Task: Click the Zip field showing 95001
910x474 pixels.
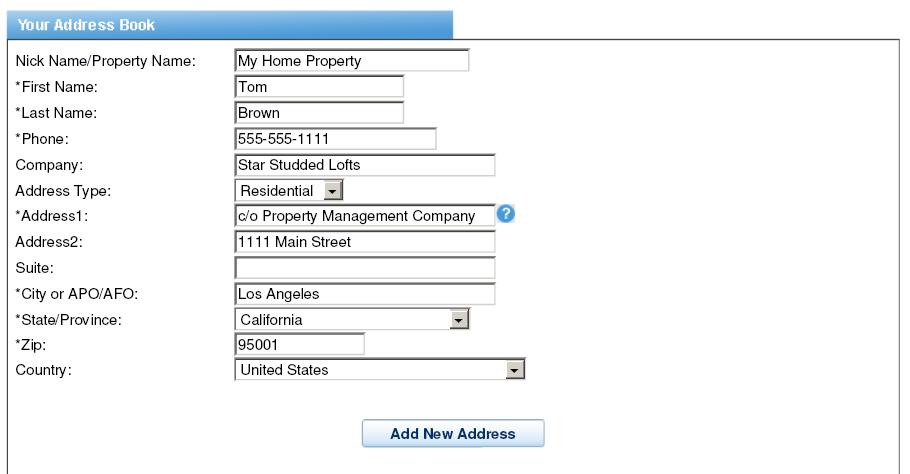Action: coord(299,345)
